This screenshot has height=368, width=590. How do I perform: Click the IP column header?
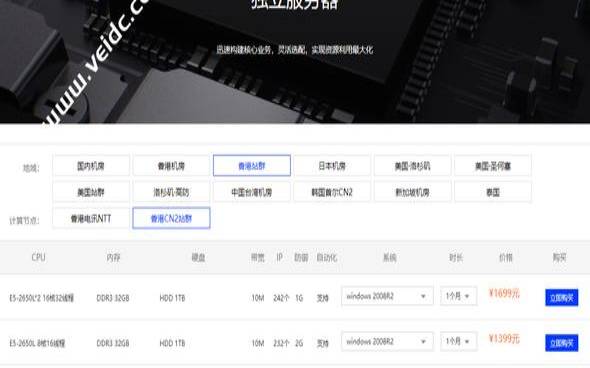(280, 257)
